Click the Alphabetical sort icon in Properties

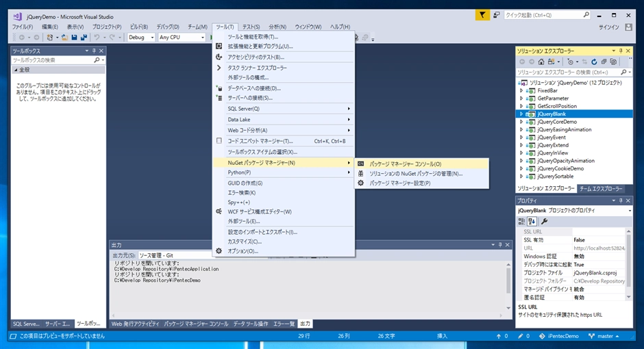pos(532,221)
